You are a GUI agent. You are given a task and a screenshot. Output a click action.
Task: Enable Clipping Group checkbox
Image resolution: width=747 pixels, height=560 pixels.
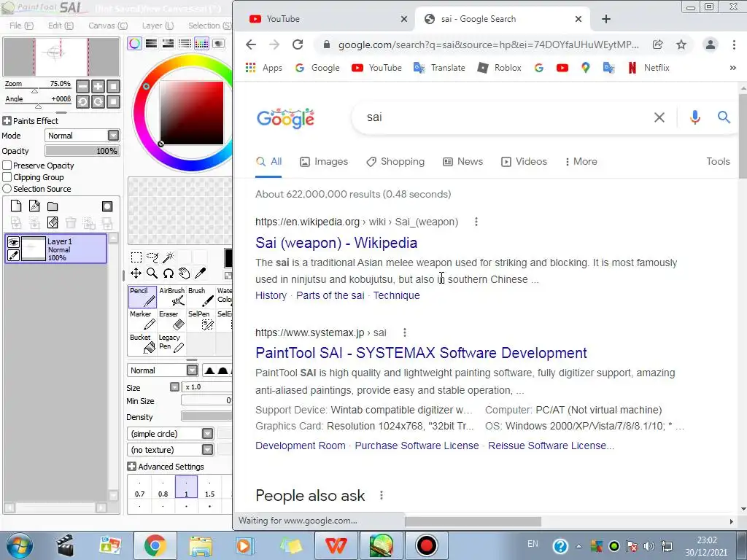(7, 177)
